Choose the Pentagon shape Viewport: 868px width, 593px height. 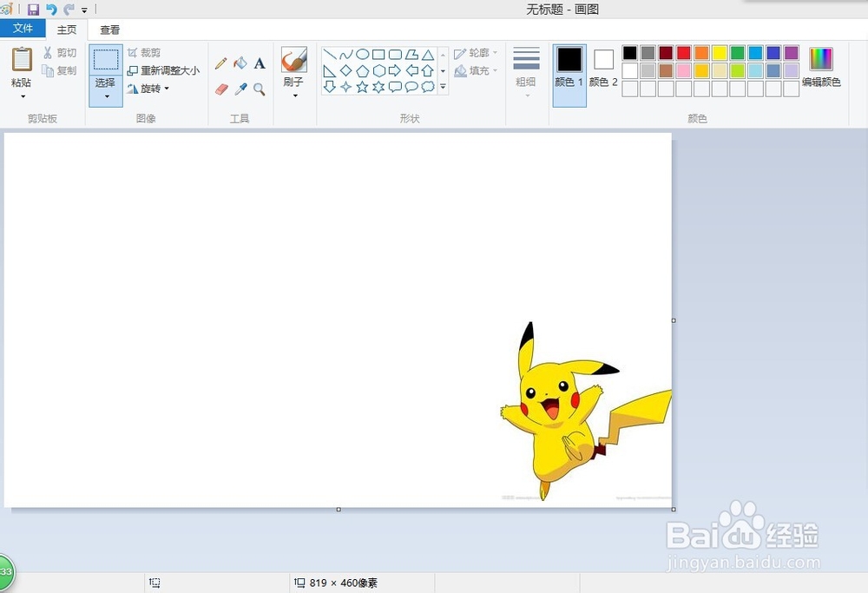pyautogui.click(x=362, y=71)
